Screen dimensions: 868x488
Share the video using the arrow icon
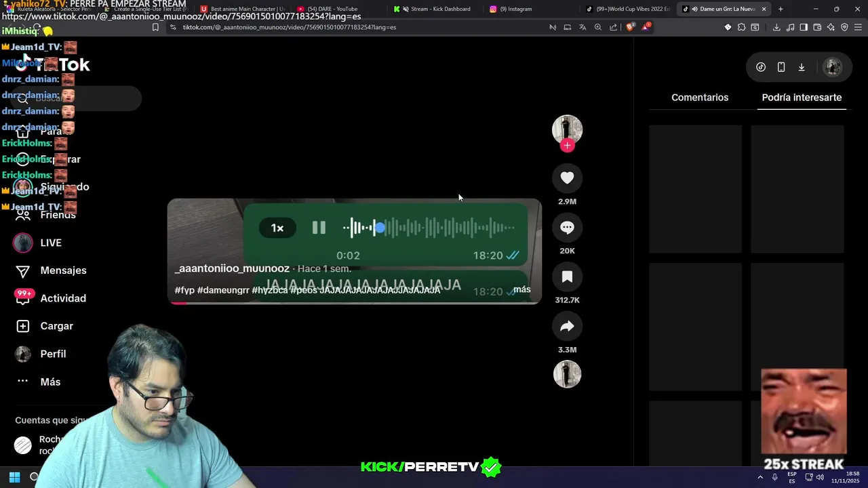[x=567, y=327]
